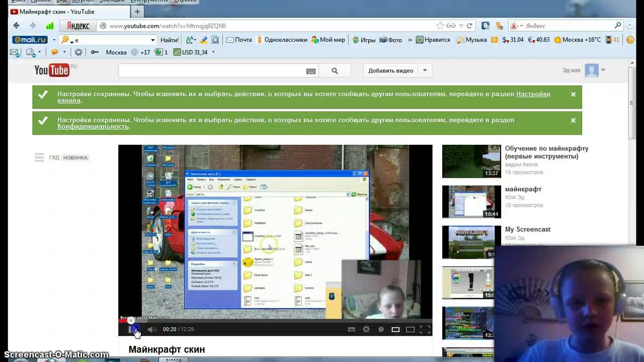
Task: Expand the hidden toolbar items chevron », next to Нравится
Action: coord(410,40)
